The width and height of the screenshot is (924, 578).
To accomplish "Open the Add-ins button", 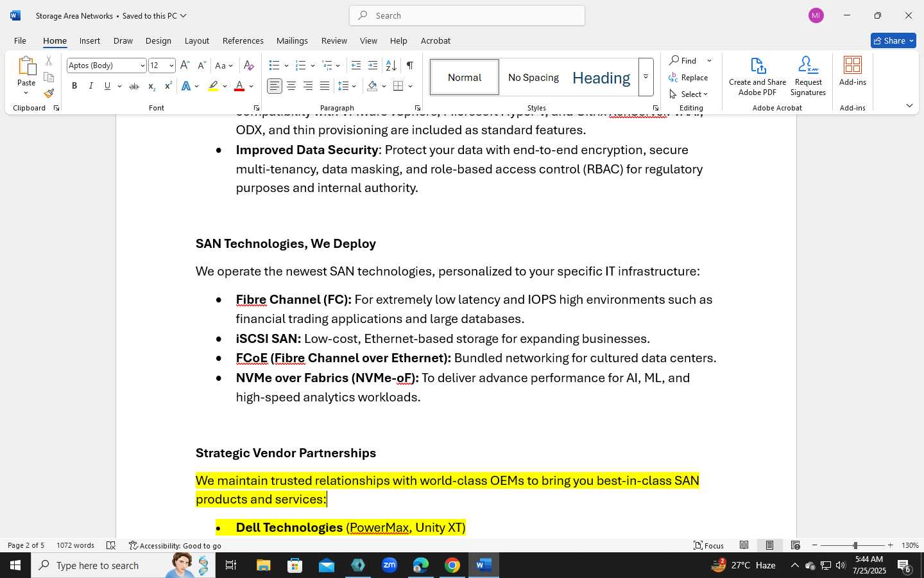I will (x=853, y=71).
